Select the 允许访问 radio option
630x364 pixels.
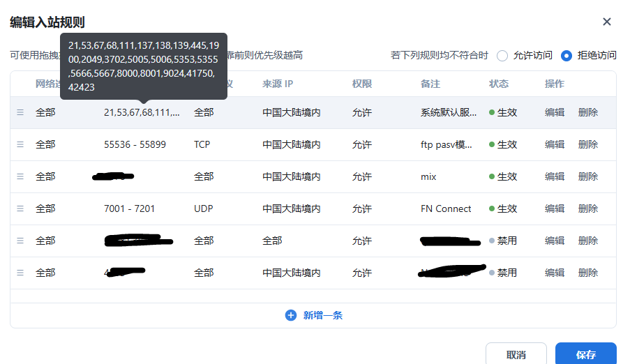pos(502,56)
